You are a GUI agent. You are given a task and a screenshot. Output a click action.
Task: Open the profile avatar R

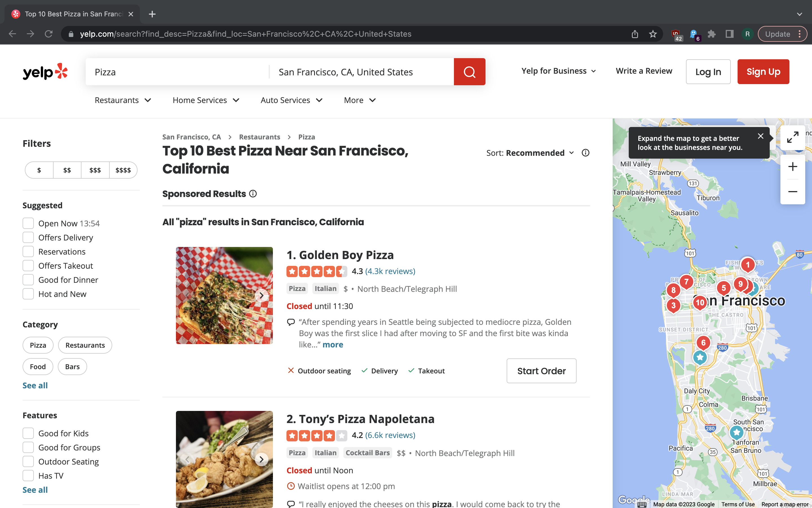click(747, 34)
